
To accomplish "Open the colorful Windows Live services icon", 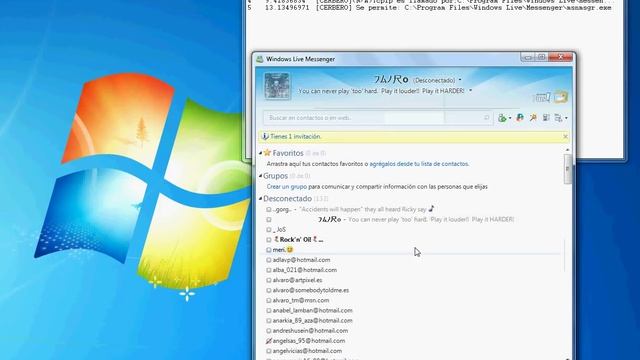I will tap(520, 118).
